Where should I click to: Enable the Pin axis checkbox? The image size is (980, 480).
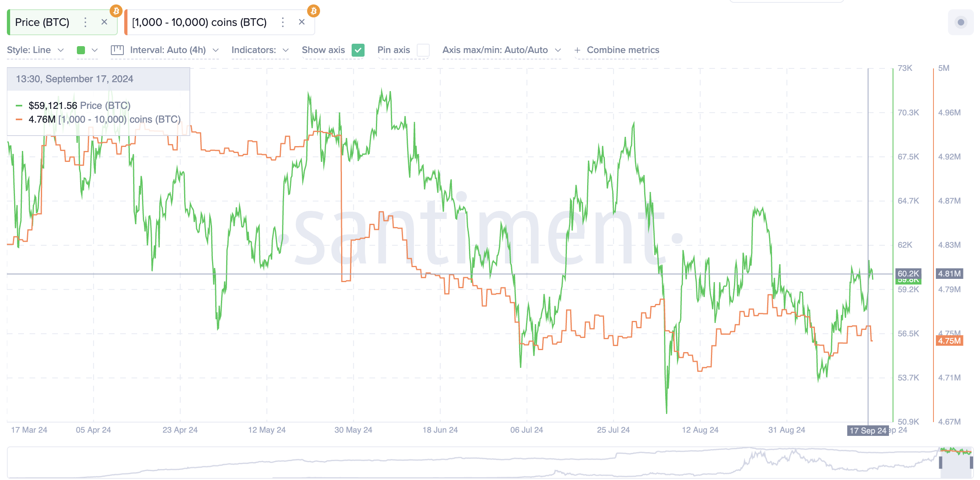click(x=423, y=50)
